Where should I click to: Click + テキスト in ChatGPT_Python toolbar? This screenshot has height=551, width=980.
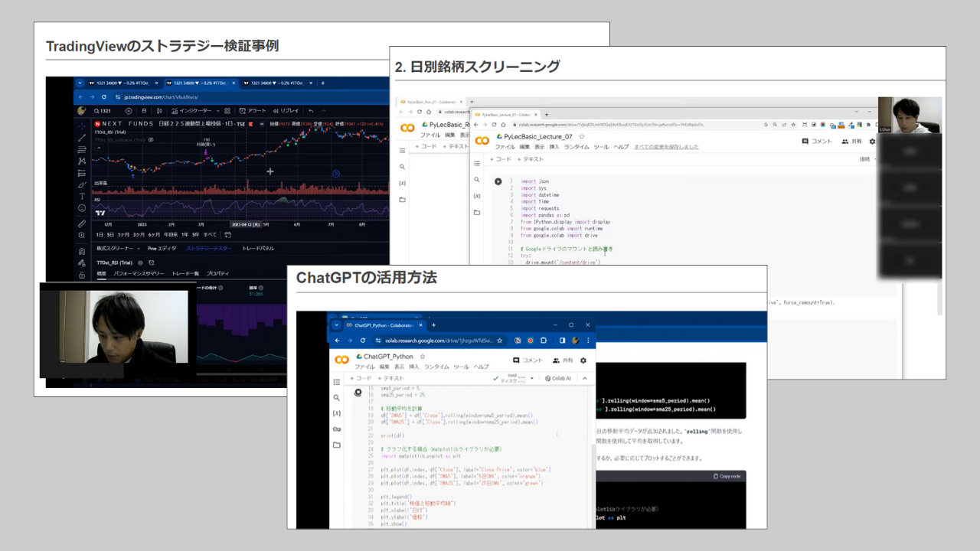[x=390, y=378]
